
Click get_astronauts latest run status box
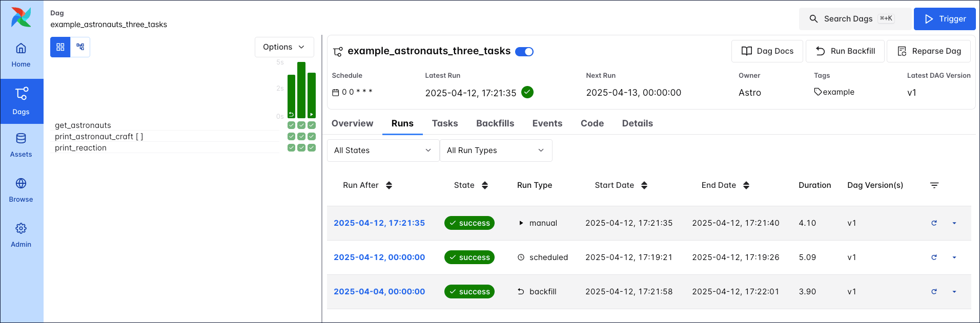[x=312, y=125]
